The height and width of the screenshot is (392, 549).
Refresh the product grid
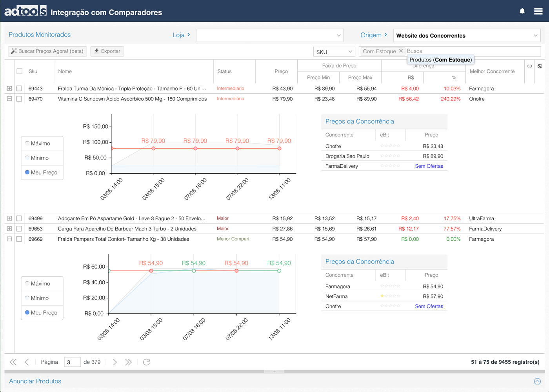pos(146,362)
